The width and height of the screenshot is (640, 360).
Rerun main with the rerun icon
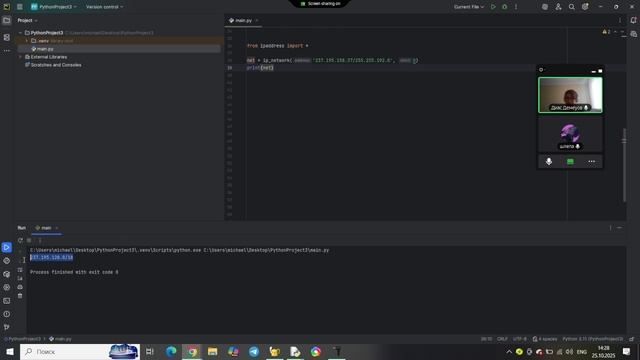tap(20, 240)
